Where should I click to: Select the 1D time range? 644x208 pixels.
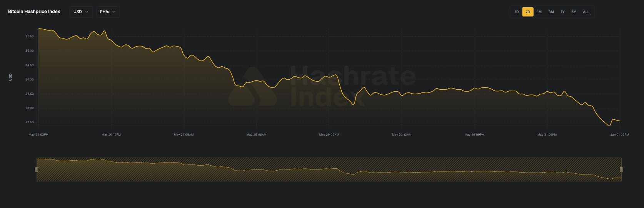point(517,12)
